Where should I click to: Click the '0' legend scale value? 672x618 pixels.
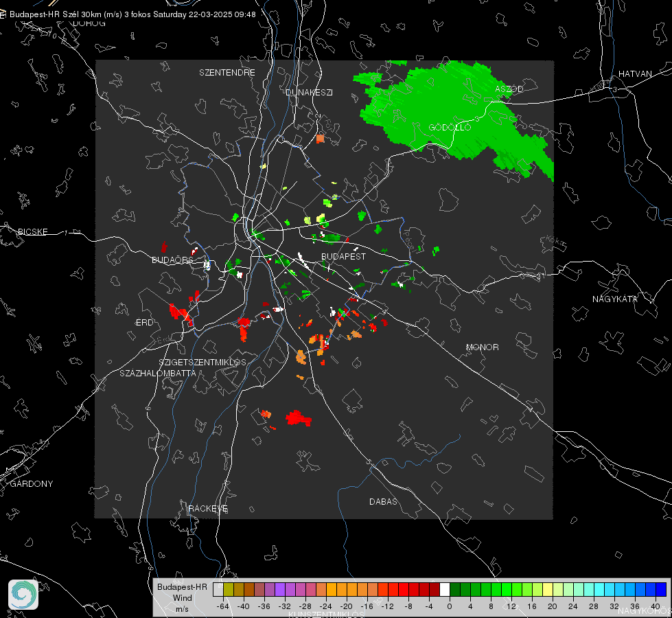click(x=450, y=606)
